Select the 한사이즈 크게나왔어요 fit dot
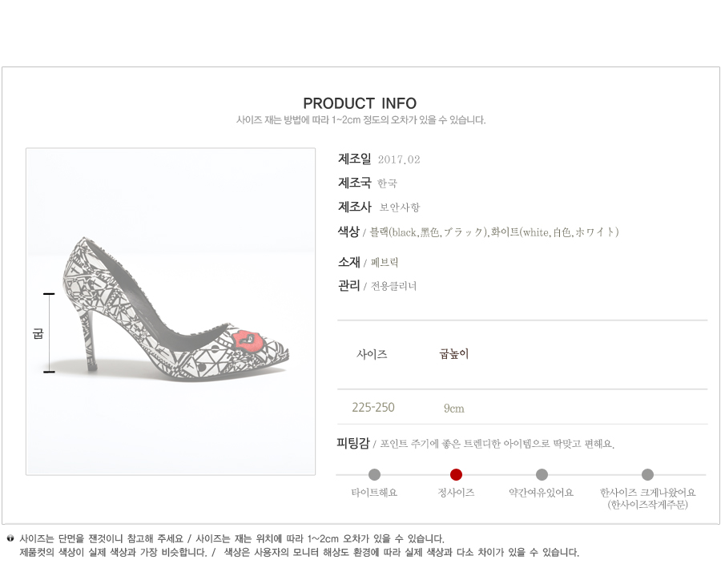Viewport: 721px width, 588px height. pyautogui.click(x=647, y=474)
